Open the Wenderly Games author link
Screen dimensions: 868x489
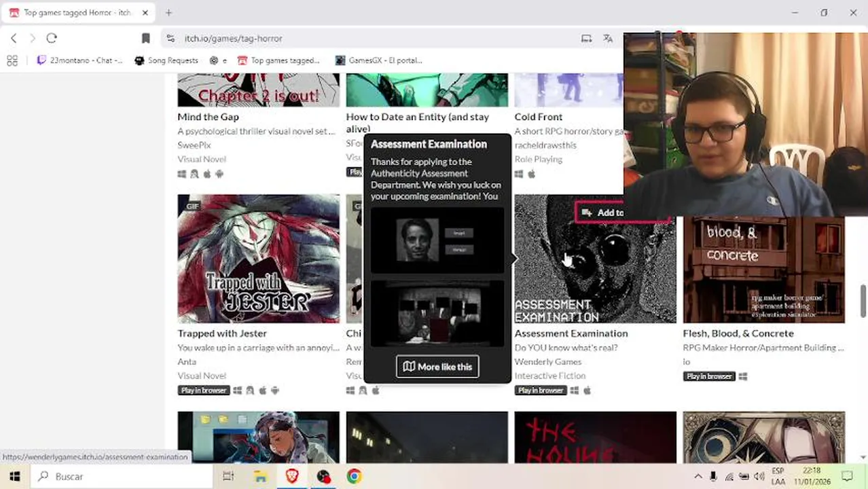tap(548, 361)
